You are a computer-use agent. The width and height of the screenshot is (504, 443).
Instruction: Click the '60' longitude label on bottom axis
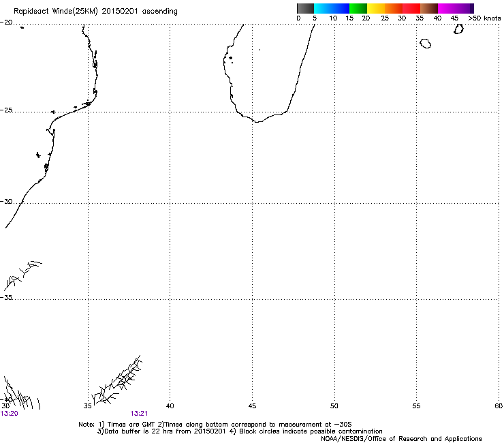pos(499,406)
